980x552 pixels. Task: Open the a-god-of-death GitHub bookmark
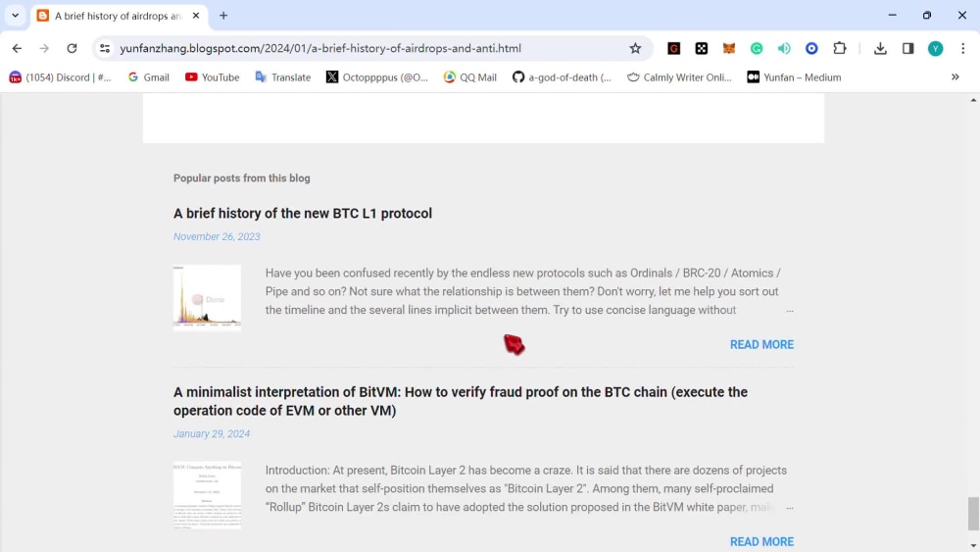[562, 76]
